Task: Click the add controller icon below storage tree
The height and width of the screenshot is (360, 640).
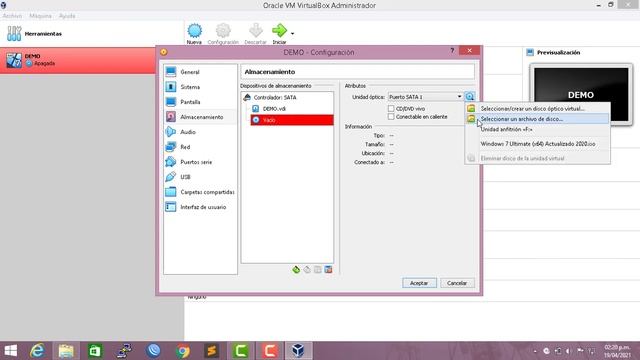Action: (296, 269)
